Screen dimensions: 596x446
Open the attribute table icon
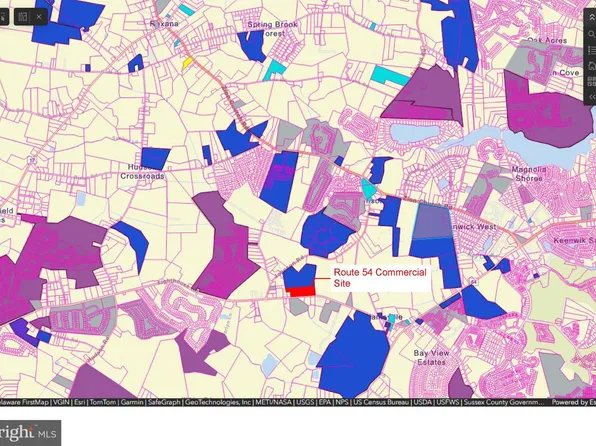(x=23, y=17)
